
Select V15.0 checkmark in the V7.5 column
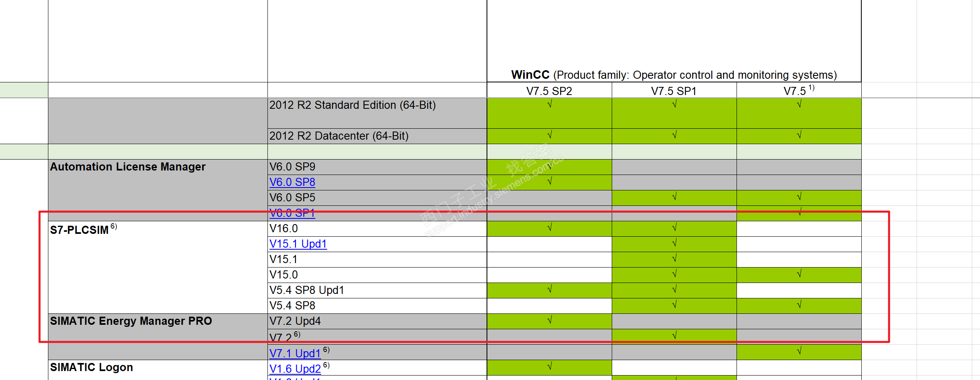coord(799,275)
